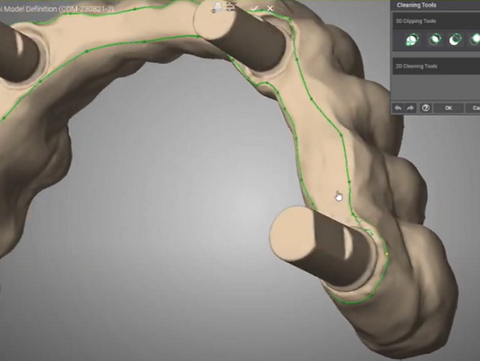Choose the second 3D clipping tool icon
The width and height of the screenshot is (480, 361).
tap(435, 40)
